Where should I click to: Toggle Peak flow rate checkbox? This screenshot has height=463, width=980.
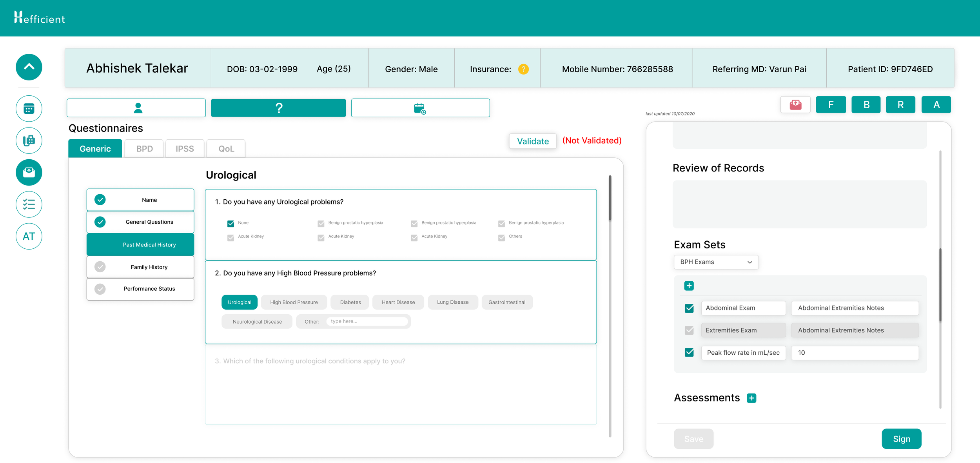click(x=689, y=352)
